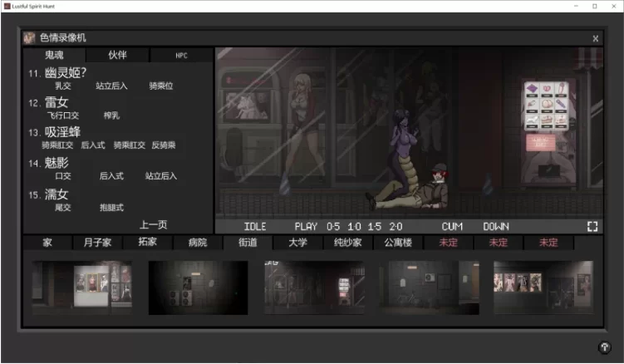The height and width of the screenshot is (364, 624).
Task: Pick the first background thumbnail
Action: (x=82, y=288)
